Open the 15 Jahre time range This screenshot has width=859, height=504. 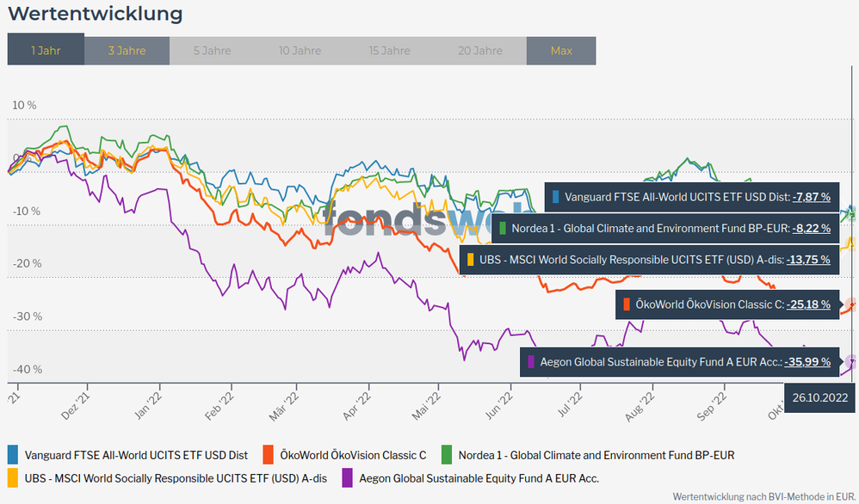tap(390, 51)
